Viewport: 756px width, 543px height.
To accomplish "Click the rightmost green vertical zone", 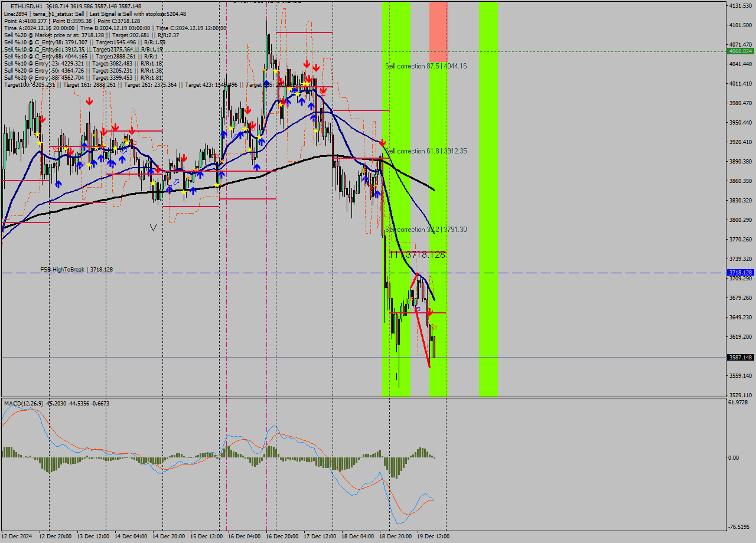I will tap(488, 198).
